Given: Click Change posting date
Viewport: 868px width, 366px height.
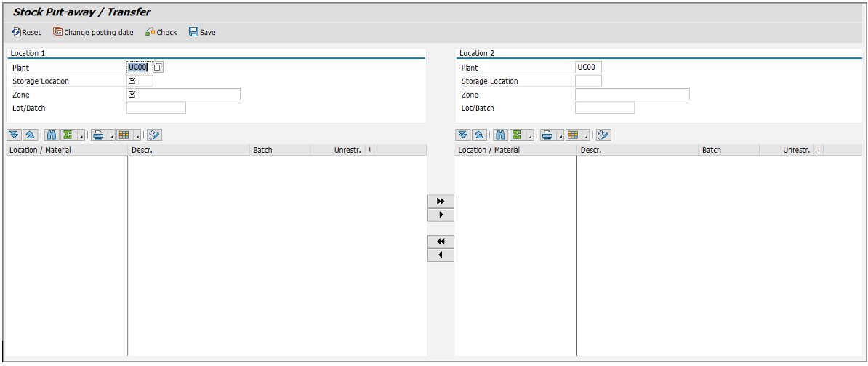Looking at the screenshot, I should coord(94,32).
